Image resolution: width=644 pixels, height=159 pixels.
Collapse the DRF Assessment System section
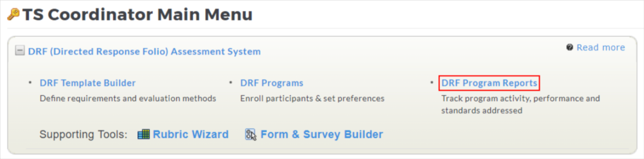click(x=20, y=50)
